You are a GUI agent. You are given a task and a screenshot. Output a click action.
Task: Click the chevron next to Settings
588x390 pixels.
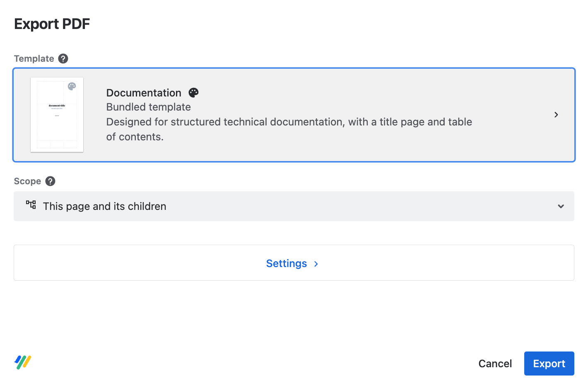point(316,264)
